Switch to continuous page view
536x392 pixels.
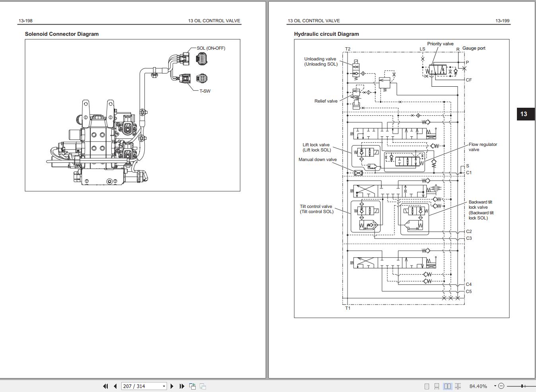[437, 386]
